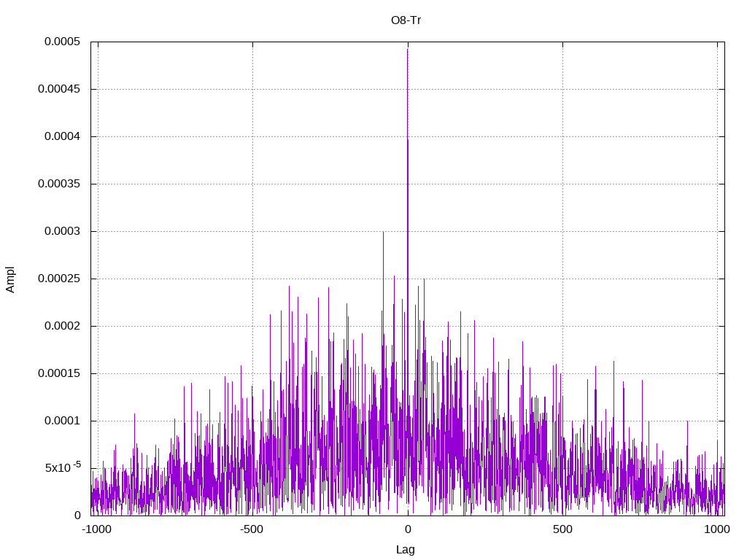This screenshot has width=747, height=560.
Task: Click the x-axis tick label '1000'
Action: pos(717,529)
